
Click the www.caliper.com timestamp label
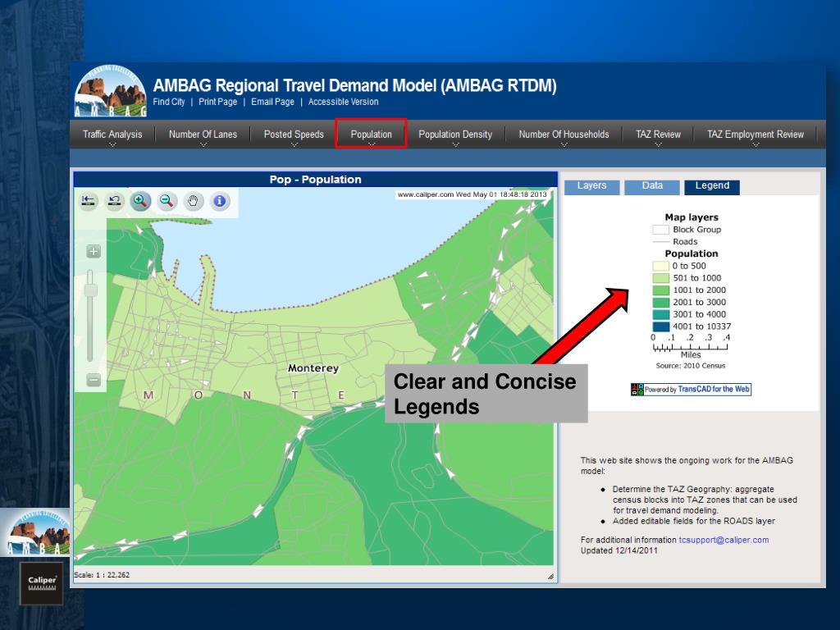[472, 194]
